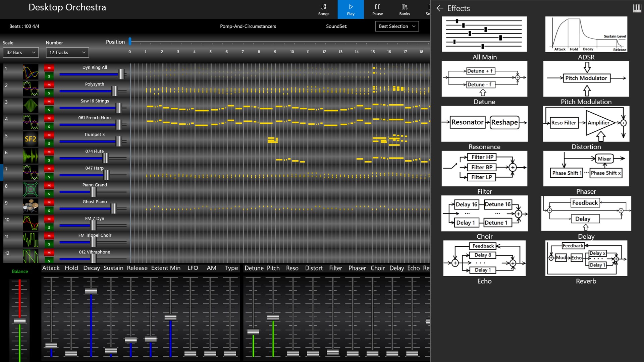This screenshot has height=362, width=644.
Task: Open the ADSR effect
Action: coord(586,34)
